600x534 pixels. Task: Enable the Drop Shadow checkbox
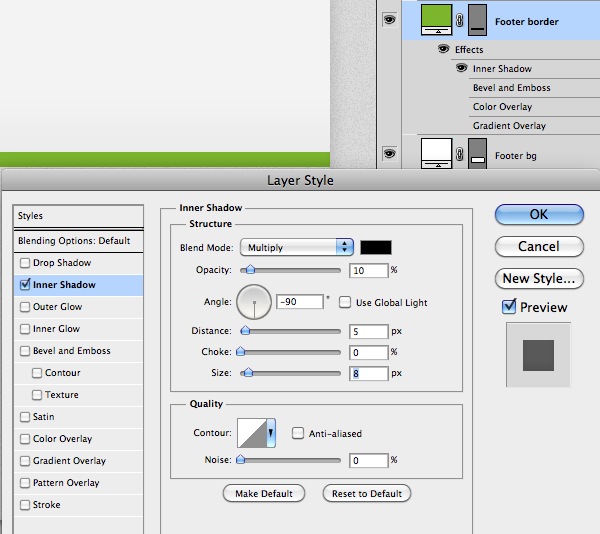coord(25,263)
